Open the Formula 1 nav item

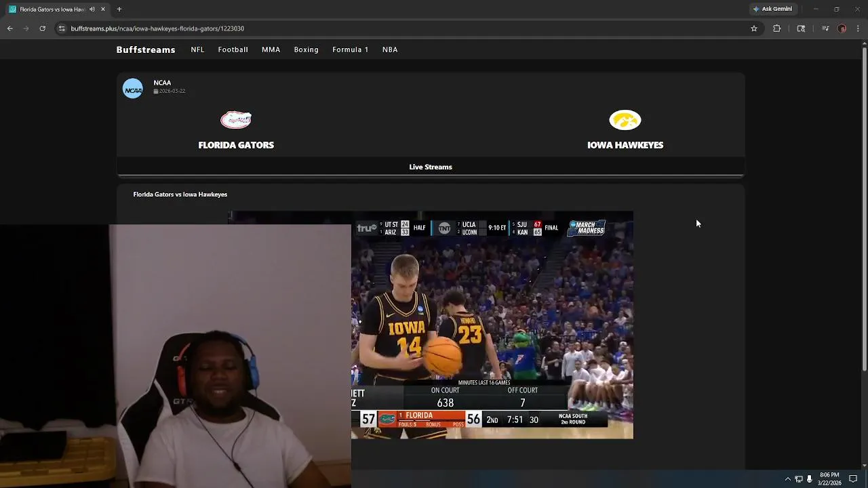[351, 49]
